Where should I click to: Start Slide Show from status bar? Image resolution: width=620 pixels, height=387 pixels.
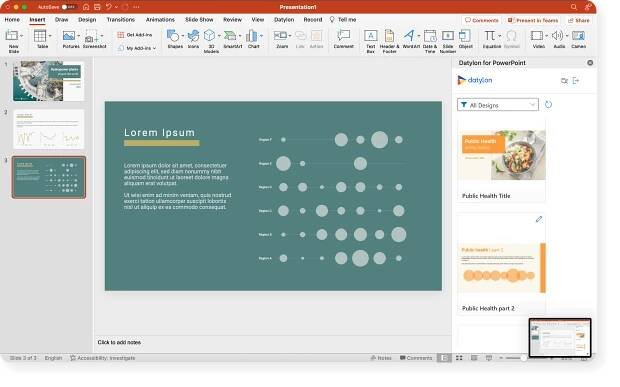click(489, 358)
